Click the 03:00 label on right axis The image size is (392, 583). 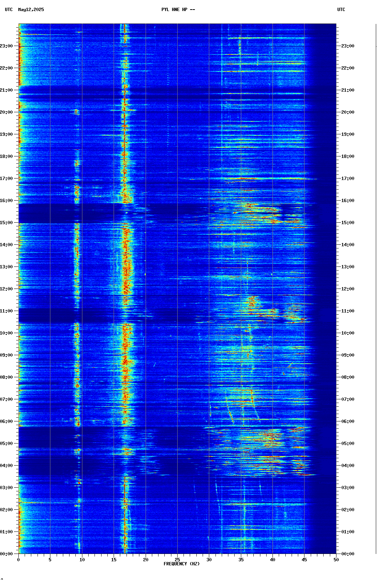[x=348, y=488]
